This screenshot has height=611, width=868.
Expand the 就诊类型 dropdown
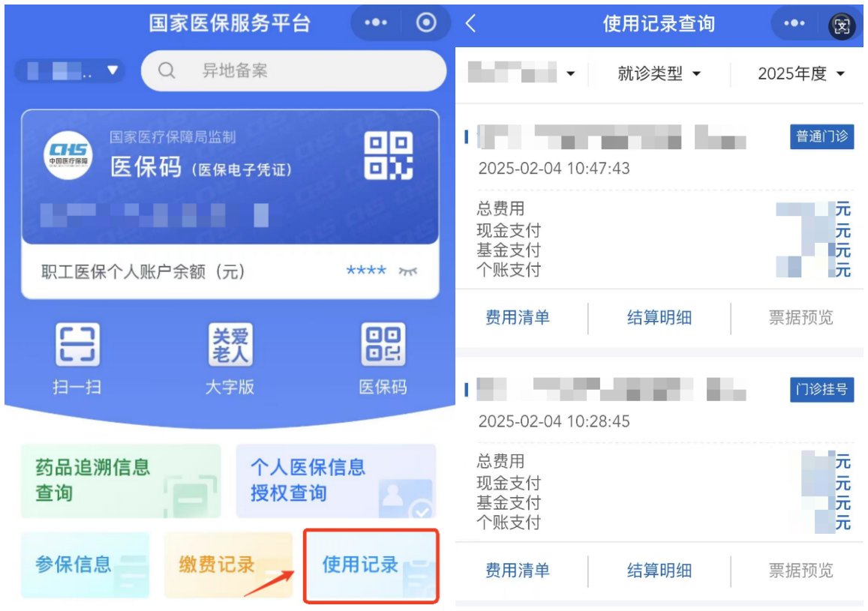659,73
